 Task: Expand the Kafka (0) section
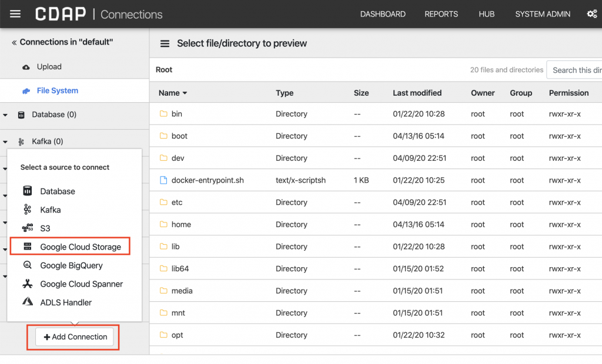click(6, 142)
